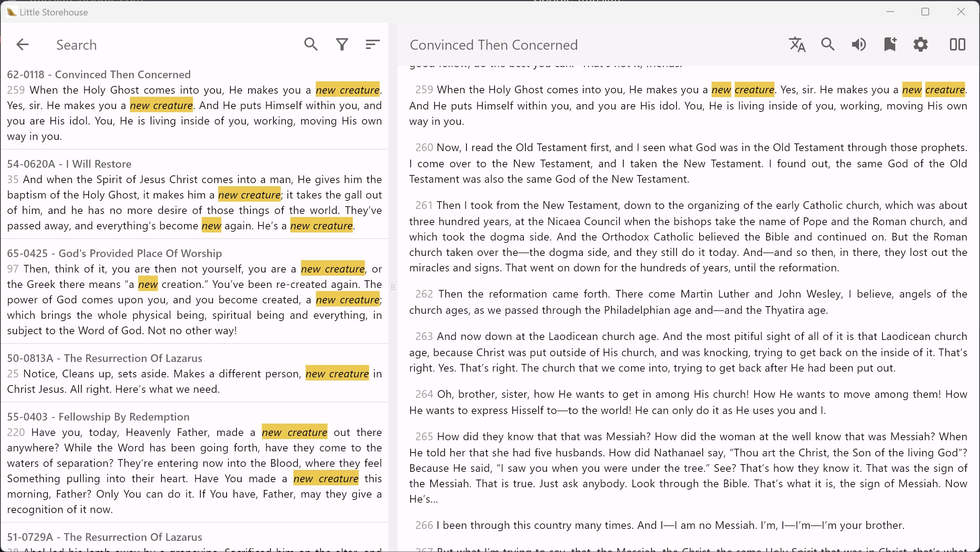
Task: Click the back arrow in Search panel
Action: [22, 45]
